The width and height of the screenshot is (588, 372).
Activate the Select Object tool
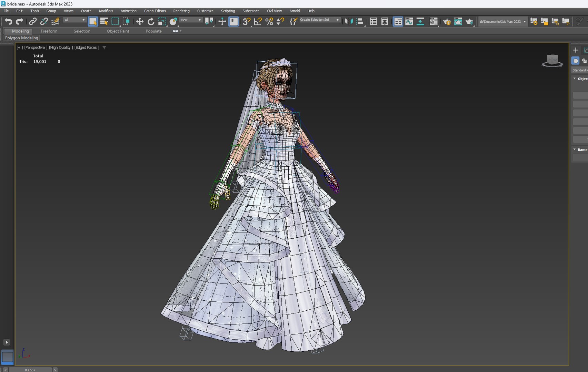click(x=93, y=22)
